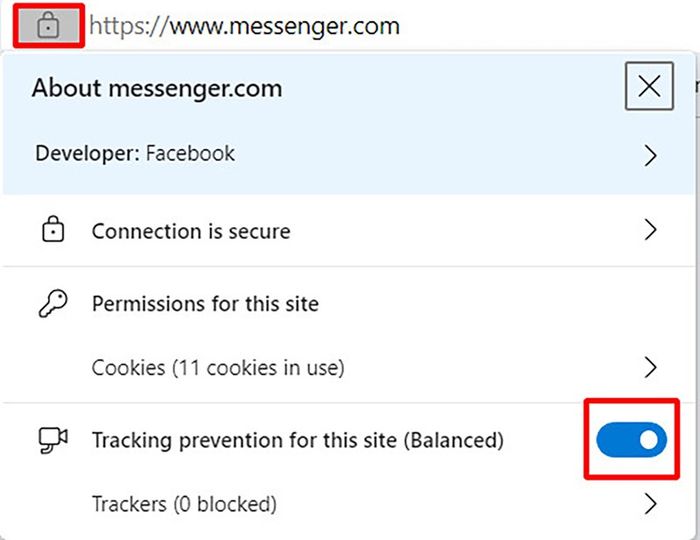The image size is (700, 540).
Task: Click the Trackers (0 blocked) text
Action: pos(184,503)
